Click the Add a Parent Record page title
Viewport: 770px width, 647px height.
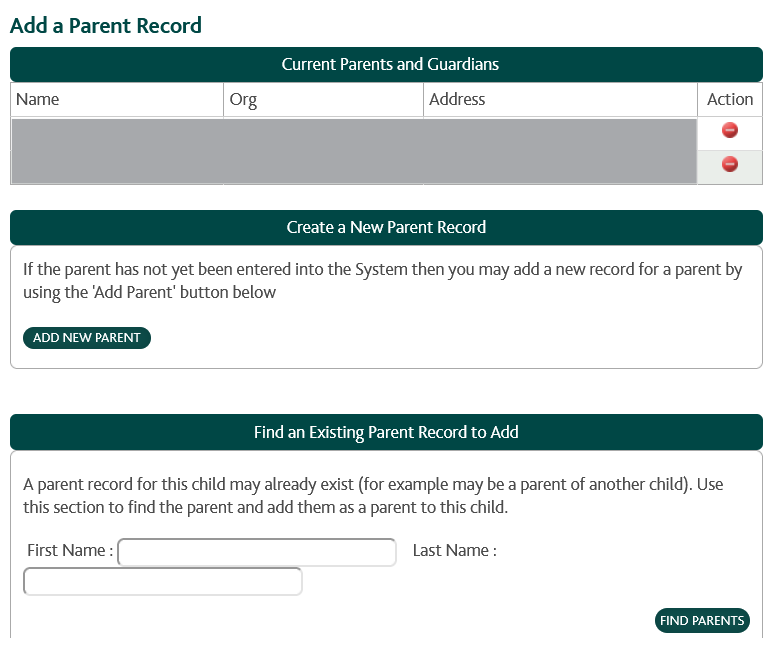(x=106, y=26)
